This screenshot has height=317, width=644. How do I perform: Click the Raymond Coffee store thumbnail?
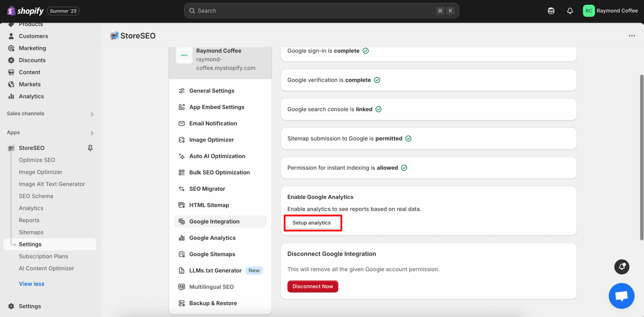(184, 55)
